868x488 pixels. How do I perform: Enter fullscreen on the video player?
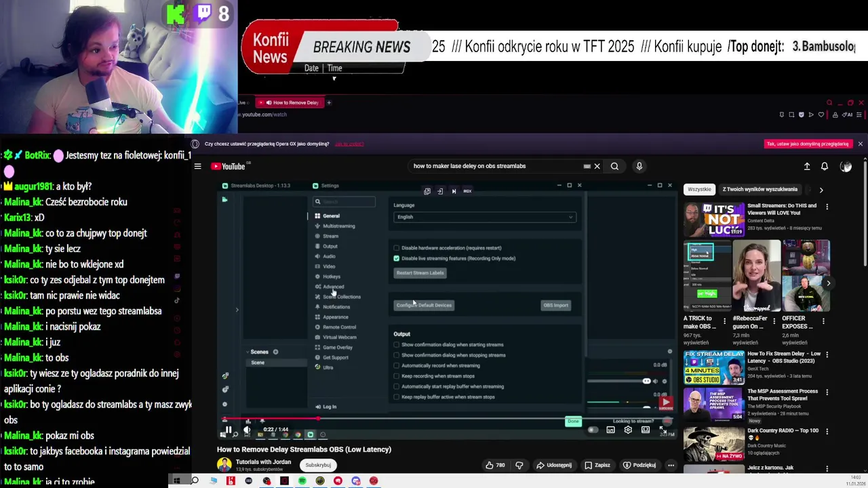pyautogui.click(x=663, y=430)
